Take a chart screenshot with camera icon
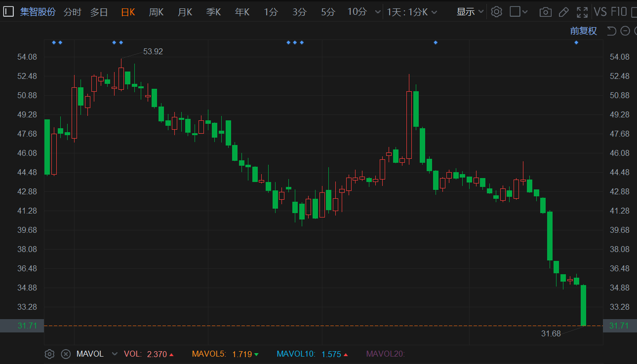The width and height of the screenshot is (637, 364). coord(545,12)
